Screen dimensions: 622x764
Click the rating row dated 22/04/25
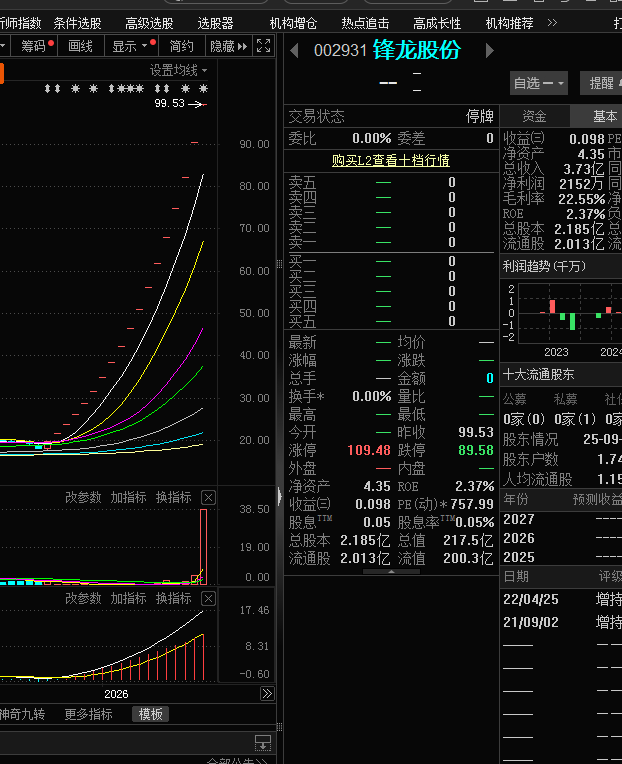562,599
